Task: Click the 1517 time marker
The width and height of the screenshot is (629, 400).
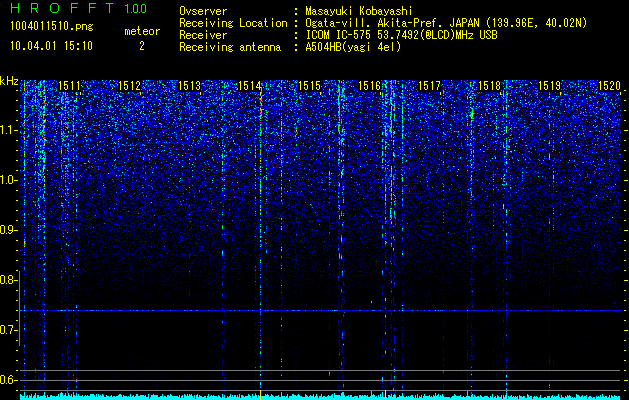Action: (429, 86)
